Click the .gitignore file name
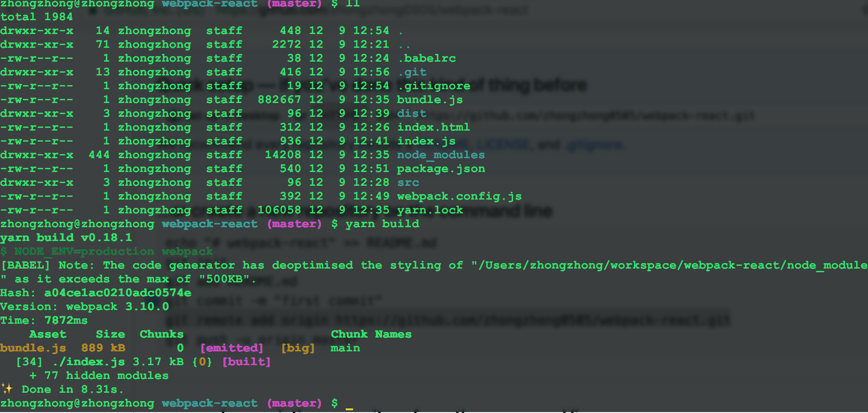 click(434, 86)
